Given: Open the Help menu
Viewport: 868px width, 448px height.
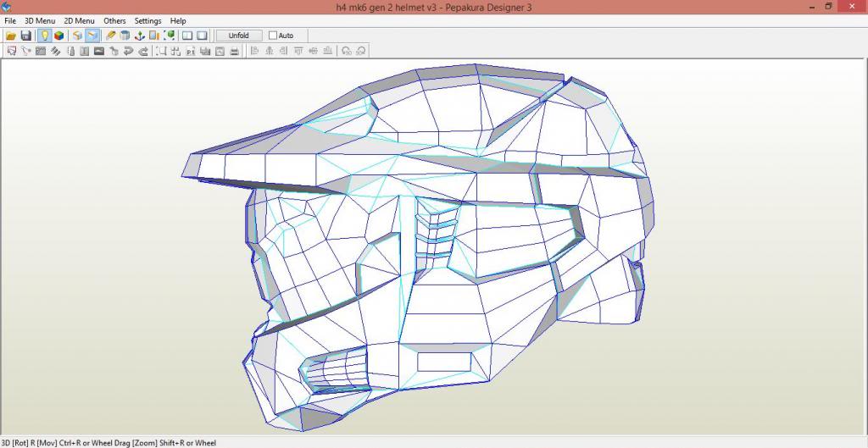Looking at the screenshot, I should tap(178, 20).
